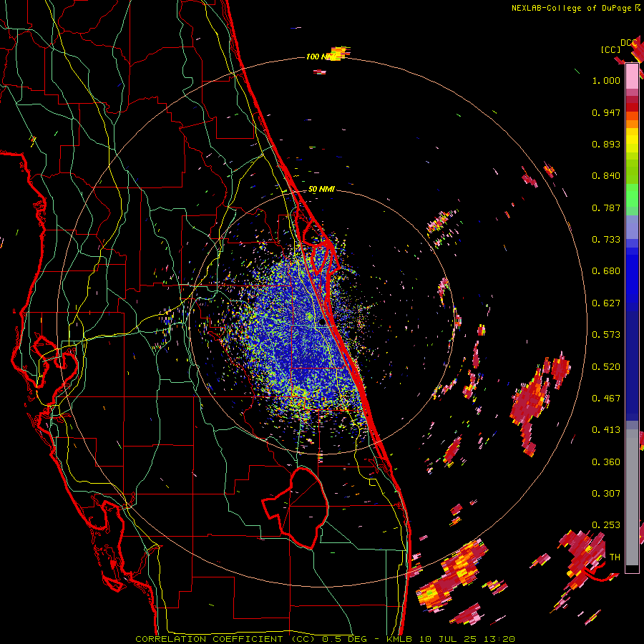
Task: Click the 0.360 scale value
Action: [606, 462]
